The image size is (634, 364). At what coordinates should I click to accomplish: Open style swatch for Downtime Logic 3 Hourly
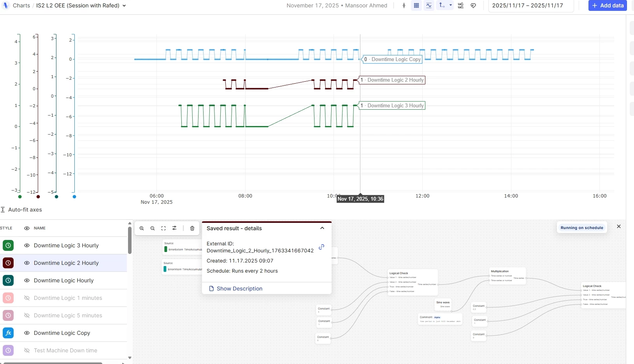click(8, 245)
